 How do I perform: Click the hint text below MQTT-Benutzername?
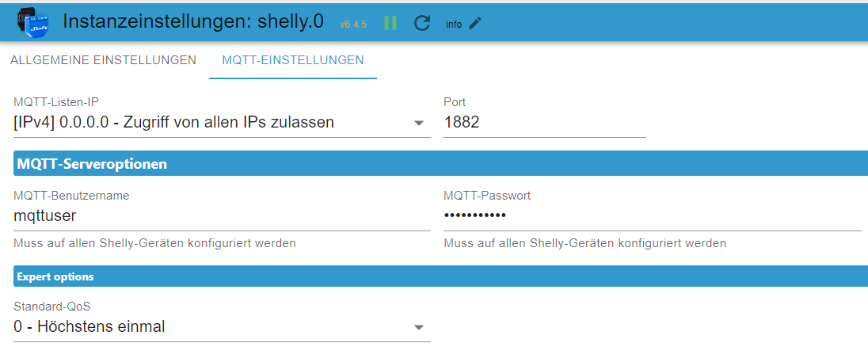(155, 243)
